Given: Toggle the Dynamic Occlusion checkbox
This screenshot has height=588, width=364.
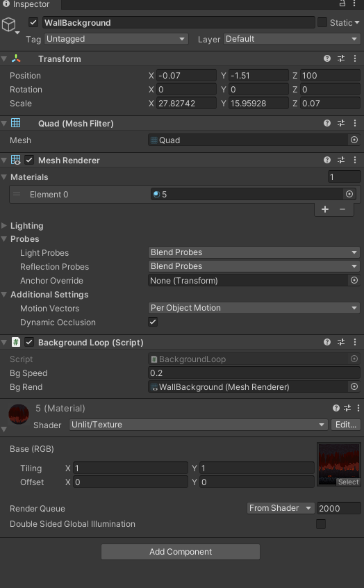Looking at the screenshot, I should pos(153,322).
